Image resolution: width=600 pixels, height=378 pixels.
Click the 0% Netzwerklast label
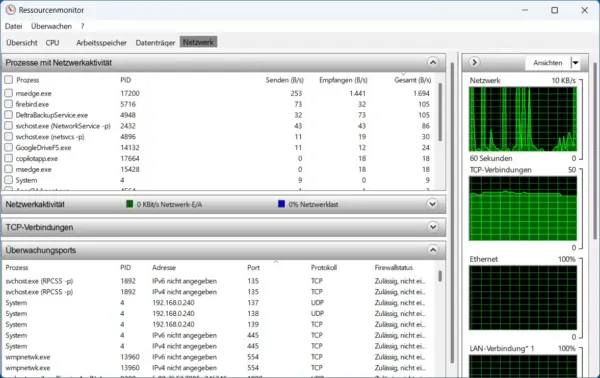tap(313, 204)
